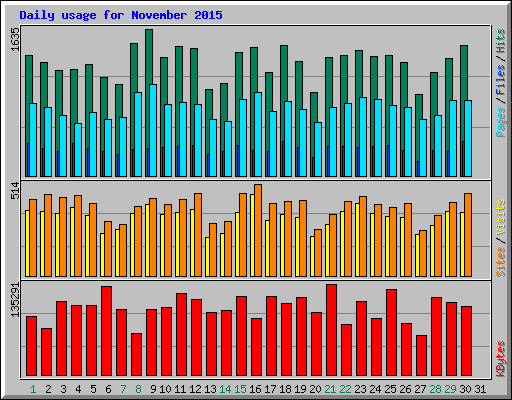
Task: Click the 1635 hits axis value
Action: (x=15, y=39)
